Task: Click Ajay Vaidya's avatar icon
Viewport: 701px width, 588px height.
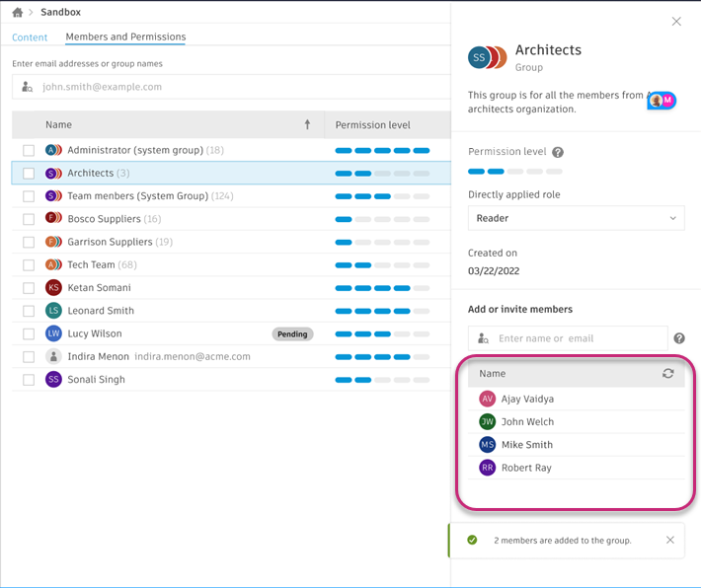Action: pyautogui.click(x=487, y=399)
